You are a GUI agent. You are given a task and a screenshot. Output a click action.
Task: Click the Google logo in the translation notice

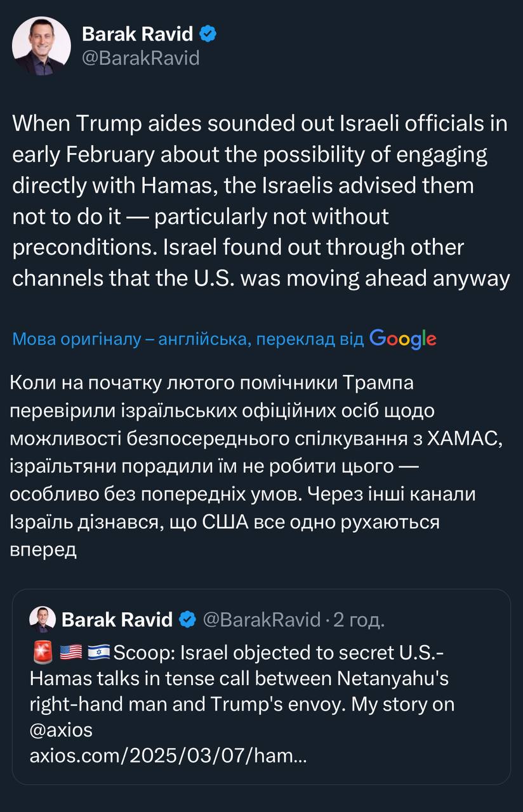pyautogui.click(x=402, y=339)
